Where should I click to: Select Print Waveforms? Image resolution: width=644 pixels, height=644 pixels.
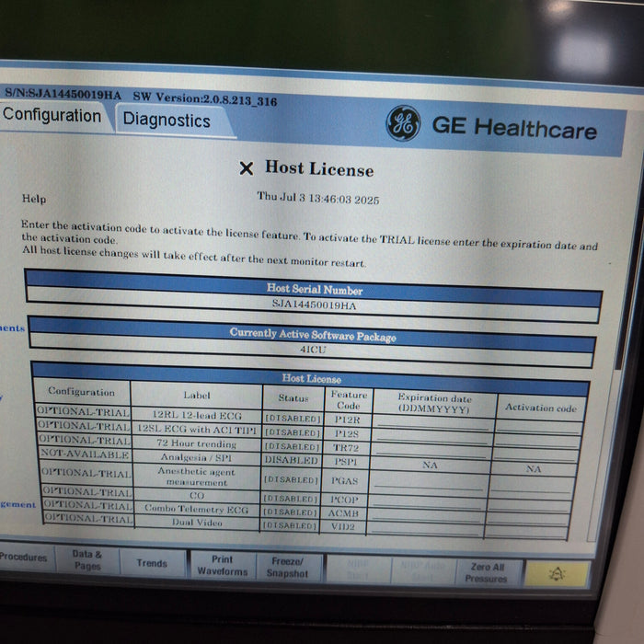[x=223, y=566]
